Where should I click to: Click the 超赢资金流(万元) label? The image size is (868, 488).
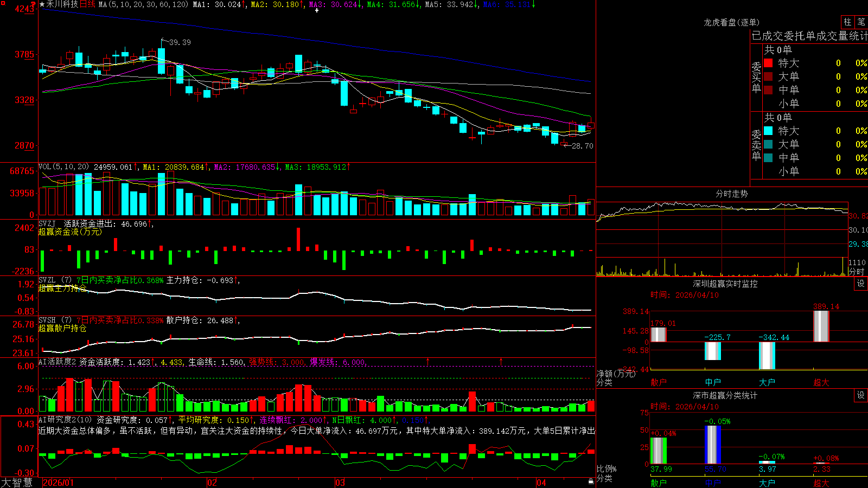click(70, 232)
